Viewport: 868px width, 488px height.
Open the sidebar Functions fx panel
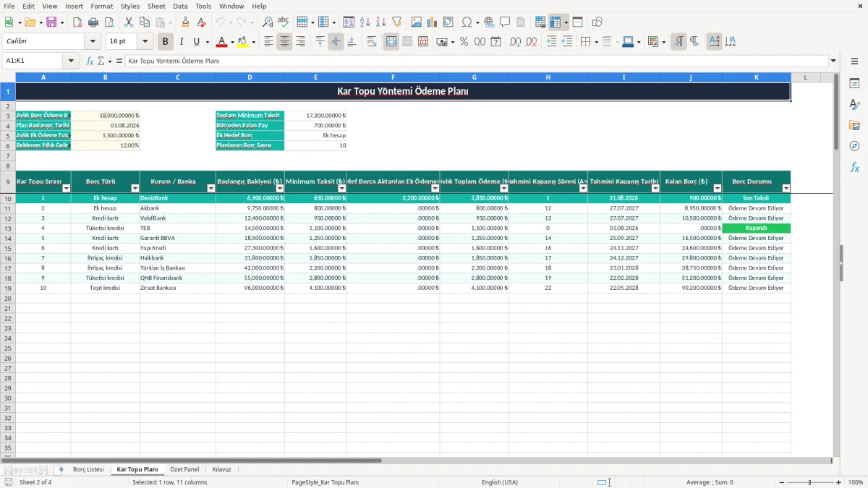click(854, 167)
